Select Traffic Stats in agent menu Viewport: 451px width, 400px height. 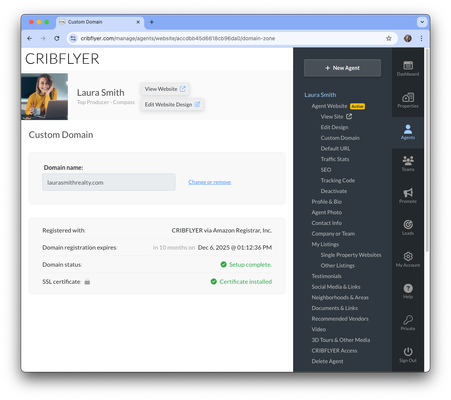point(335,159)
